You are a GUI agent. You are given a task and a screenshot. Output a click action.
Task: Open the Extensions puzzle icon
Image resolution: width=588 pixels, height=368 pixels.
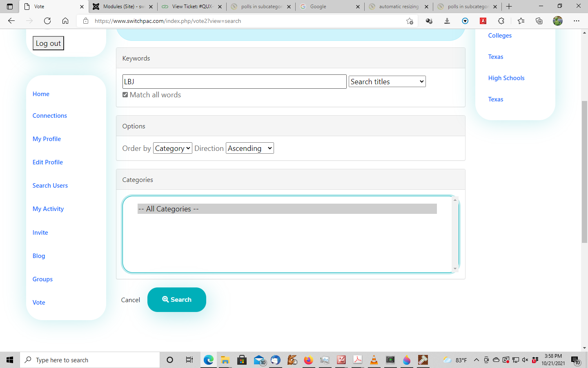501,21
